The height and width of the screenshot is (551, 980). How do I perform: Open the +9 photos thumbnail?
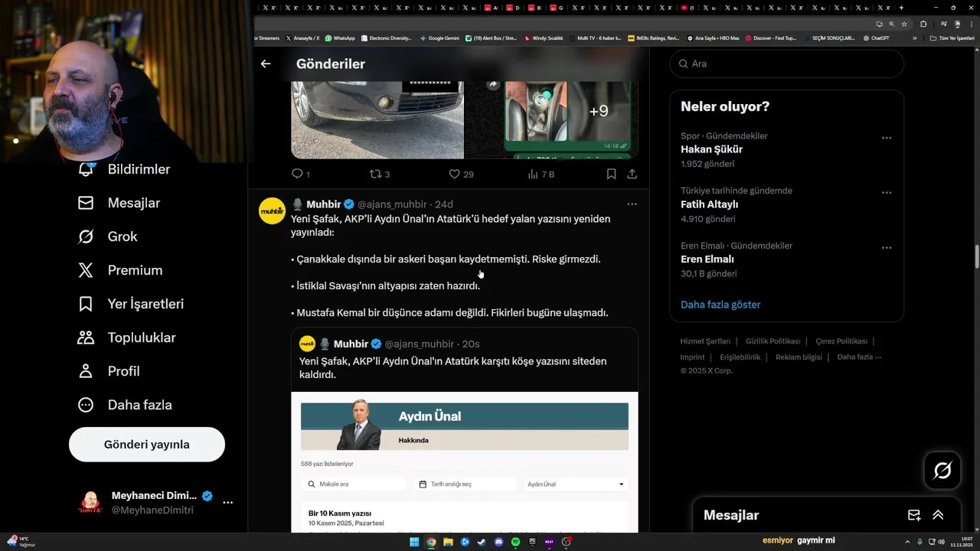[598, 111]
